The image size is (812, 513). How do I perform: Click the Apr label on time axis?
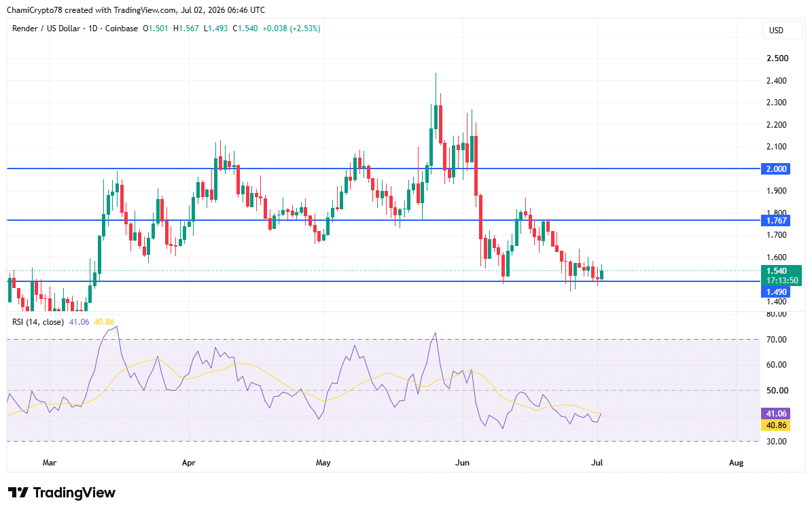(x=188, y=463)
